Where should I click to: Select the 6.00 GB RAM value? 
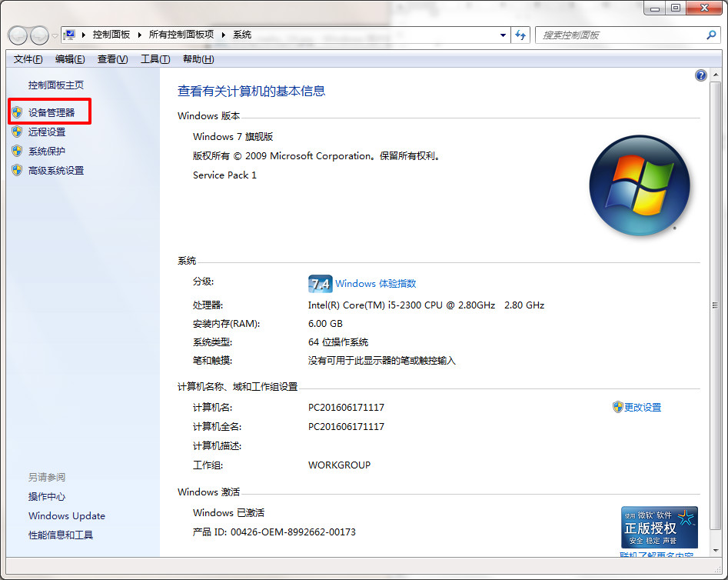(x=325, y=323)
